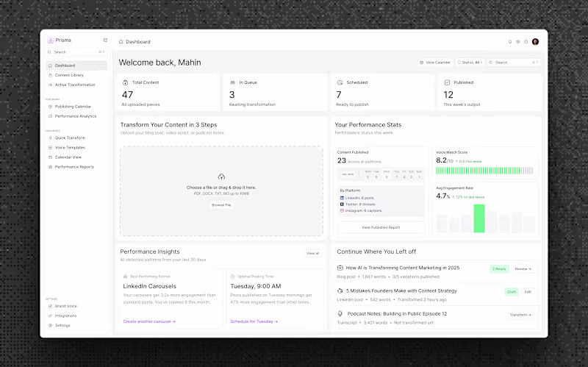Click the help icon next to the avatar

[526, 42]
